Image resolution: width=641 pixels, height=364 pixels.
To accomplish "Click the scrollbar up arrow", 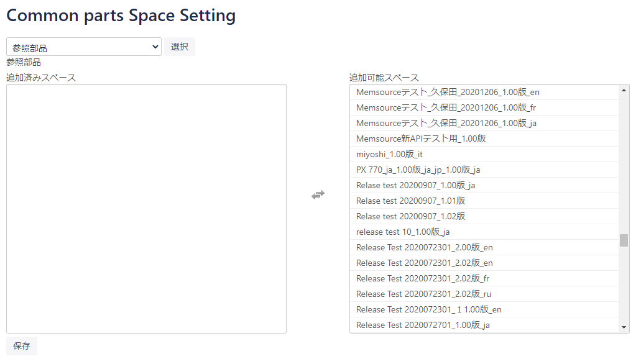I will 624,90.
